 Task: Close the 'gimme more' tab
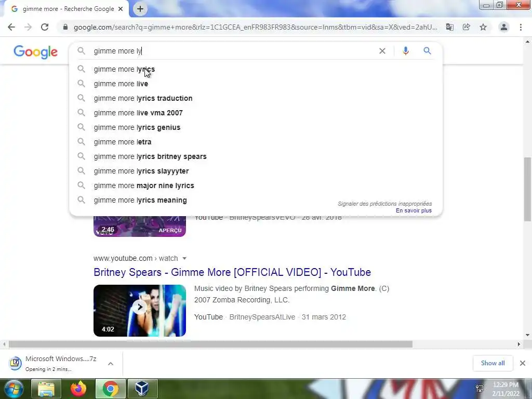121,9
